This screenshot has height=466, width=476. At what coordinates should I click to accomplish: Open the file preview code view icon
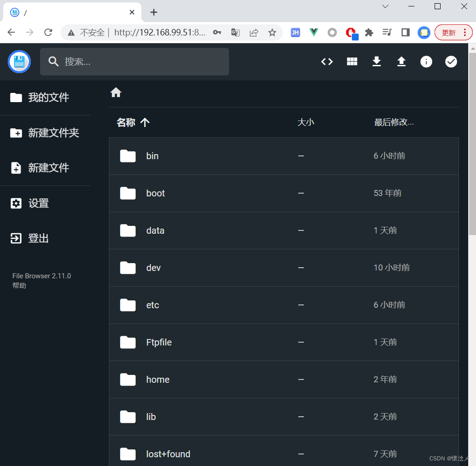coord(327,61)
